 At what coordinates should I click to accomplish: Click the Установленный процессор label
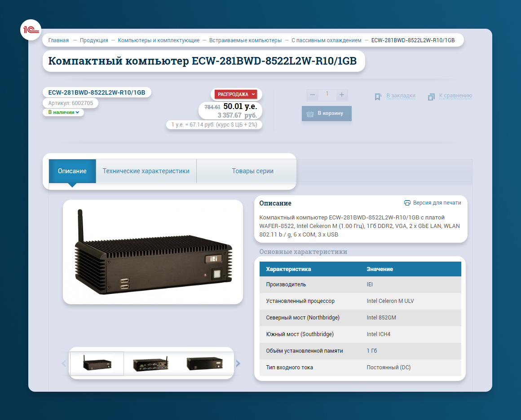[300, 301]
